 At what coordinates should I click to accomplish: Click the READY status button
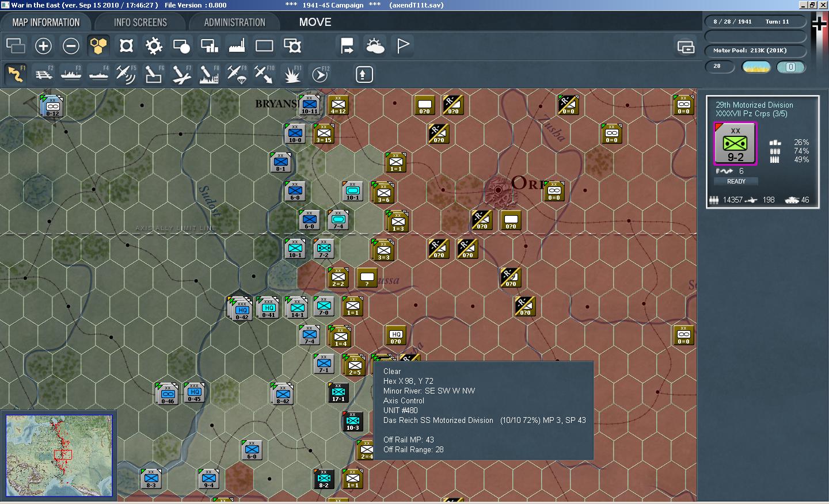[x=736, y=181]
